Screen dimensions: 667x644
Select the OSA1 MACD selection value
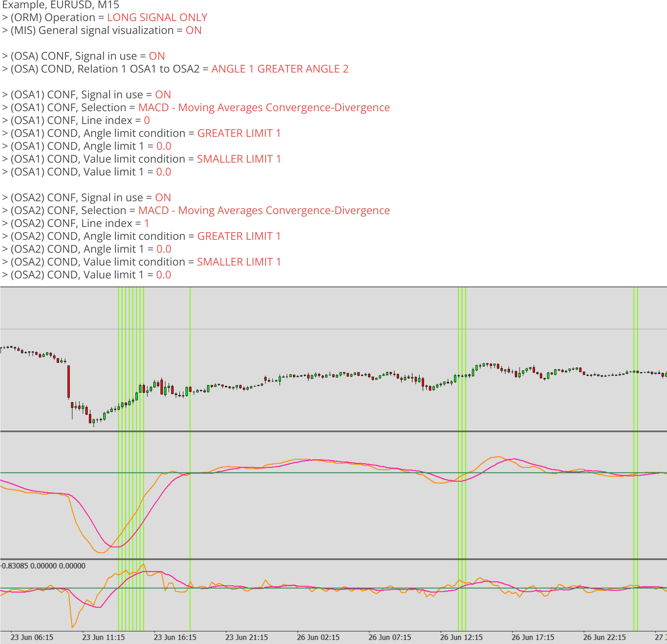(x=264, y=108)
